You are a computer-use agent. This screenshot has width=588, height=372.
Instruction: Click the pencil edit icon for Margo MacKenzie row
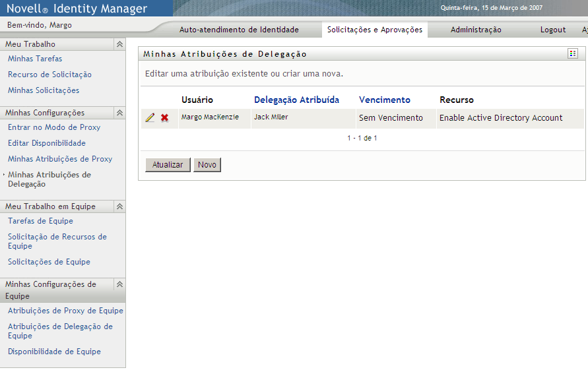tap(150, 117)
